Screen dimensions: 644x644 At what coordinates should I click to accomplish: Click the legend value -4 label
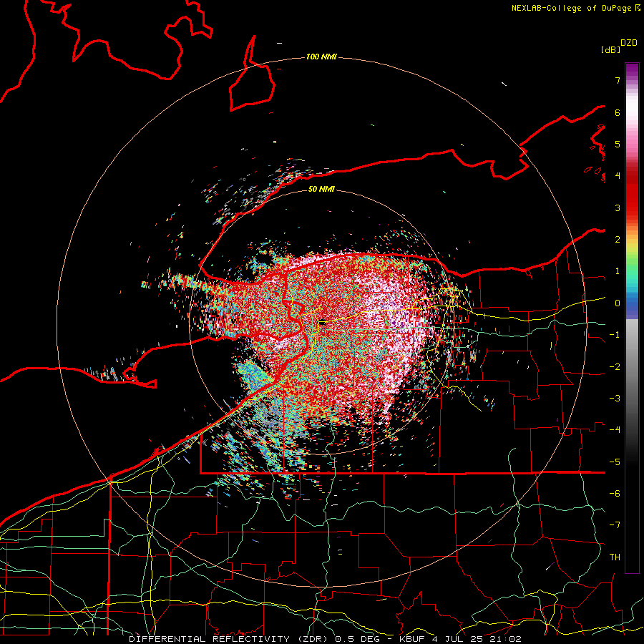(x=615, y=430)
